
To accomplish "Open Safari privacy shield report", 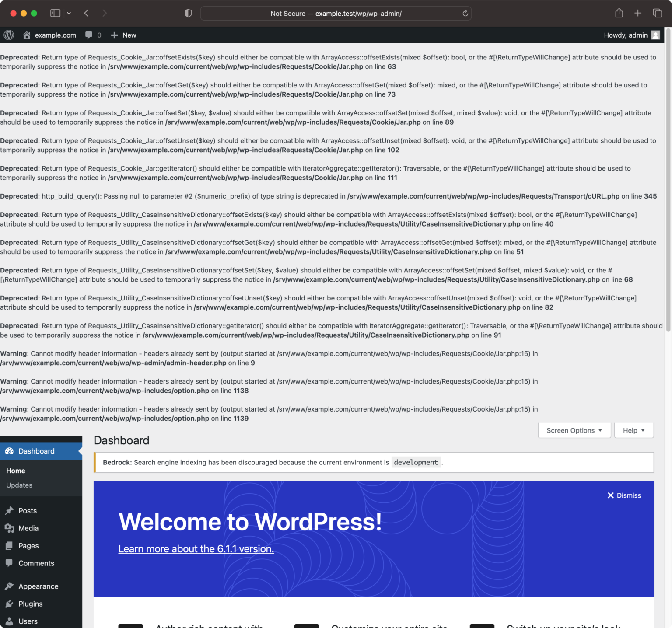I will 188,13.
